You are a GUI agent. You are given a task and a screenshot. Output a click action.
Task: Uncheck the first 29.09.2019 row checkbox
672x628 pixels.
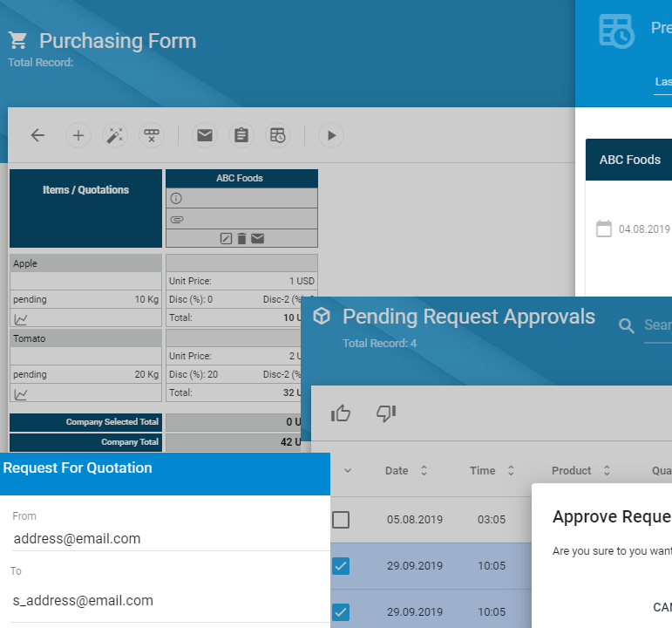click(x=341, y=566)
